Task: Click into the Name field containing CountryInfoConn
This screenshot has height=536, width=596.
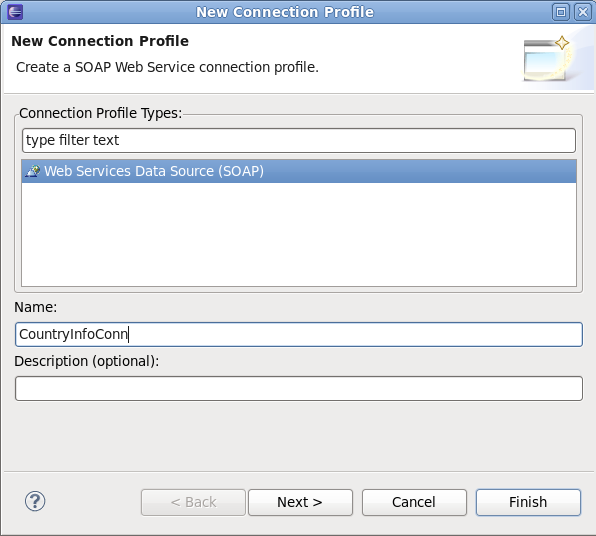Action: 299,335
